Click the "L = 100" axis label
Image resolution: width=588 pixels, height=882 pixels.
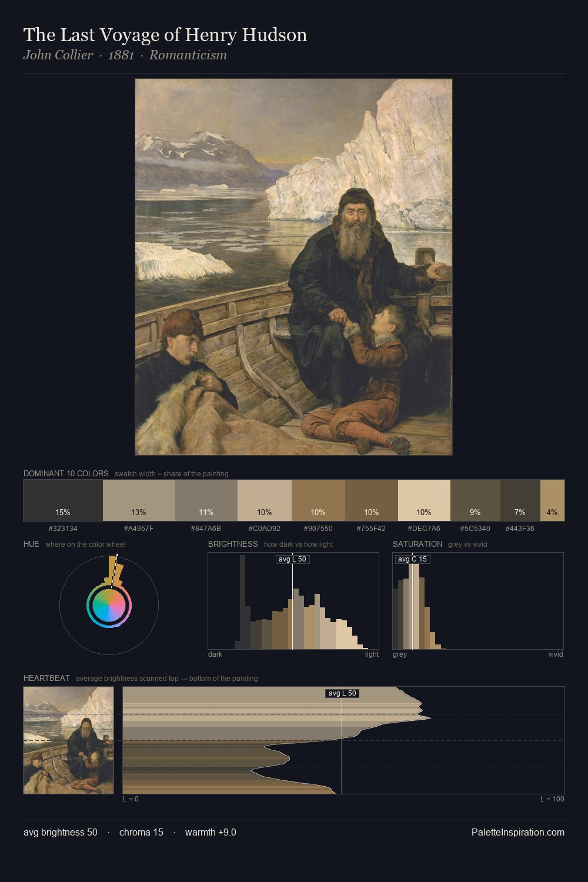point(552,799)
